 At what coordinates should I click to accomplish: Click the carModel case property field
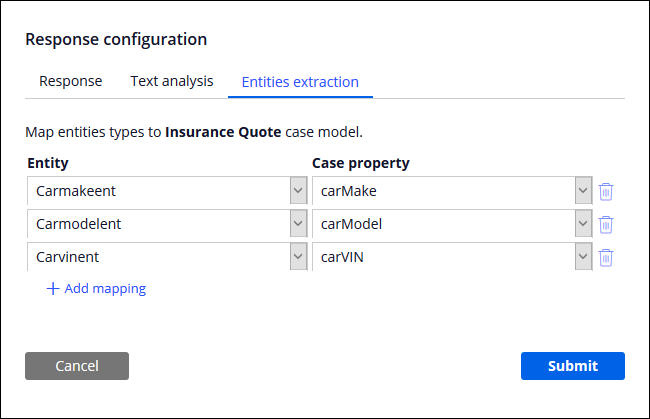[x=442, y=225]
